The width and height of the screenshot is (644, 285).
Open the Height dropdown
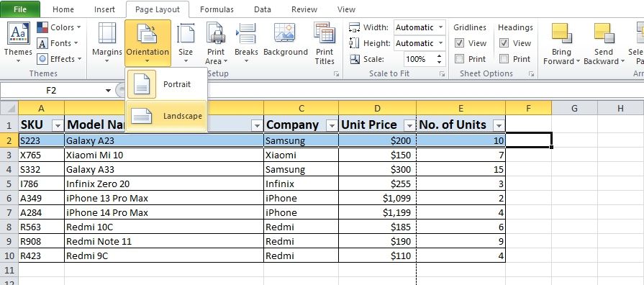point(440,43)
